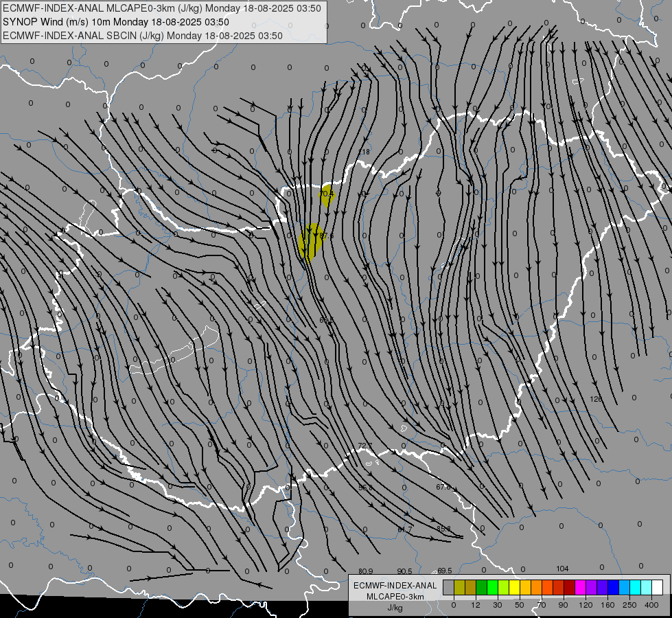672x618 pixels.
Task: Click the legend tick label 120
Action: tap(586, 605)
